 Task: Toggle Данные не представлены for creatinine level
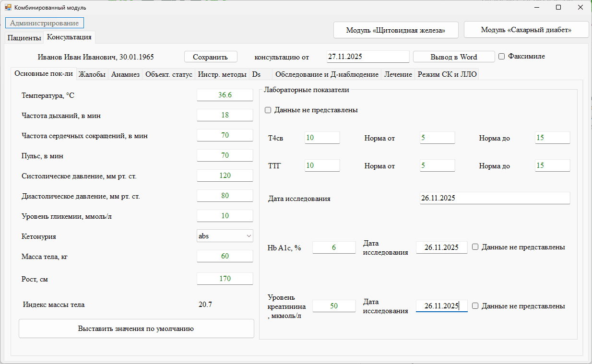click(475, 306)
